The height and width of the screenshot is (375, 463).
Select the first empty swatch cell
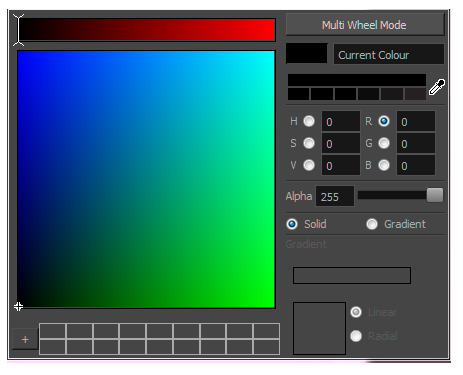click(52, 331)
